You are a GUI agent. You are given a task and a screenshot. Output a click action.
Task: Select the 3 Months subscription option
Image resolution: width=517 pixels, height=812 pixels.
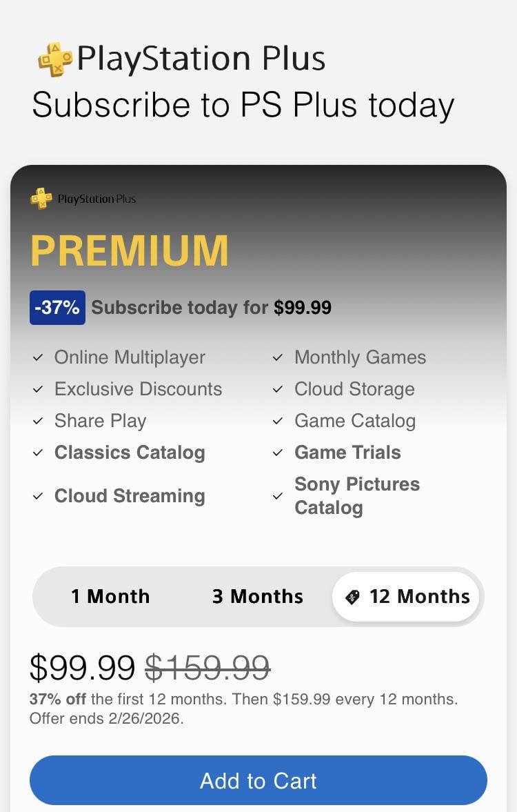(x=258, y=597)
